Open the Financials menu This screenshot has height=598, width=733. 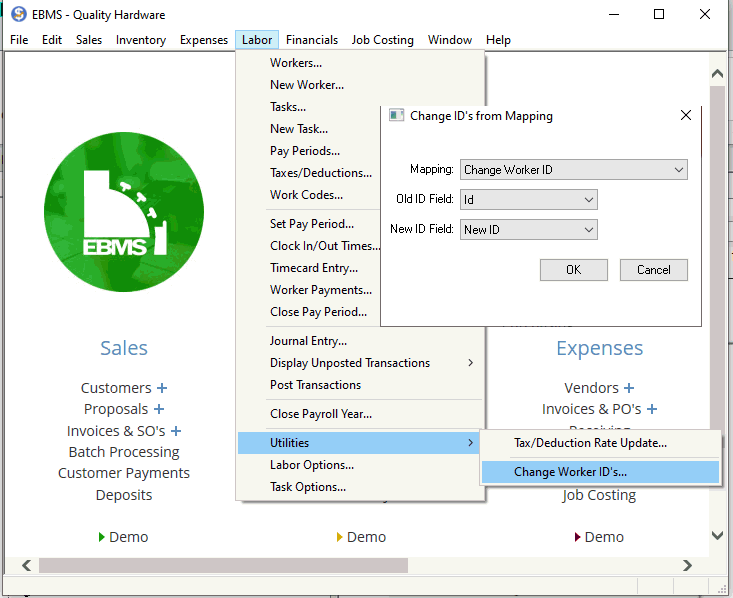[312, 40]
